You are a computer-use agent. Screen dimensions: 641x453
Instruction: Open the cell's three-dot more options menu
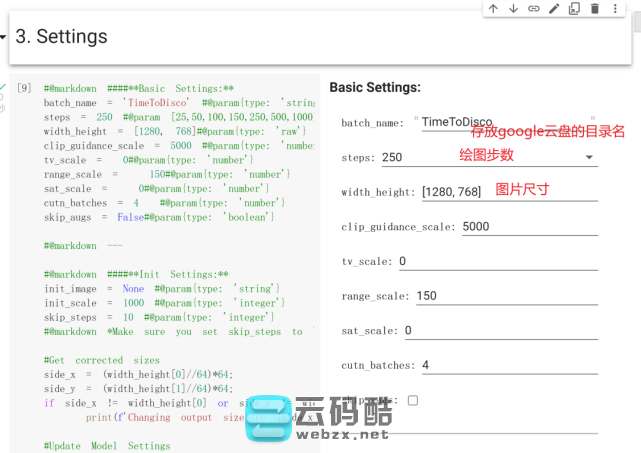(x=614, y=9)
